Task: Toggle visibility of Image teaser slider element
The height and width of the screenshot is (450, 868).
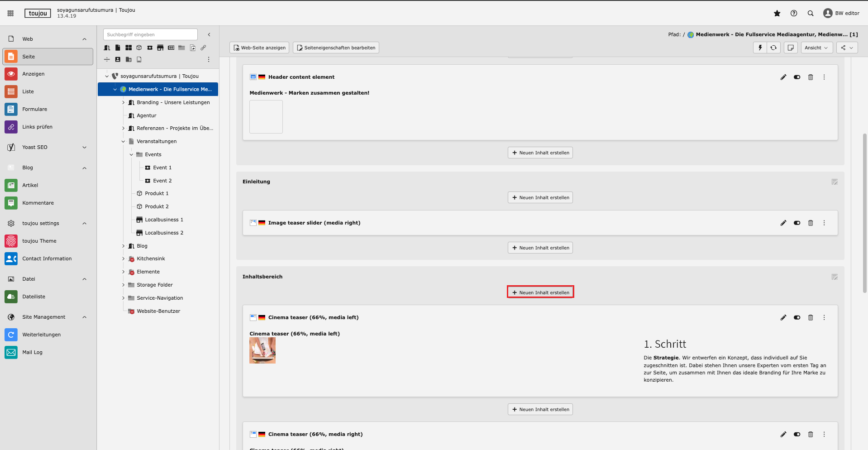Action: pyautogui.click(x=797, y=223)
